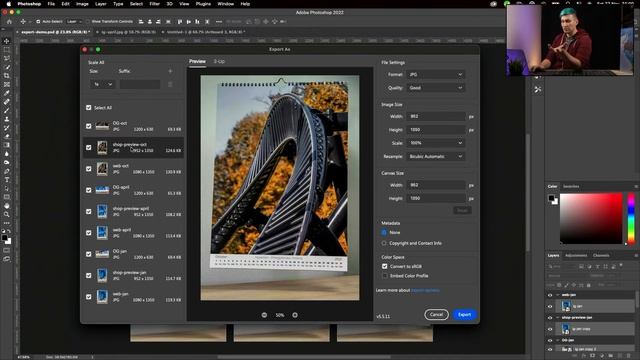Open the Quality dropdown showing Good
Screen dimensions: 640x360
pyautogui.click(x=436, y=88)
